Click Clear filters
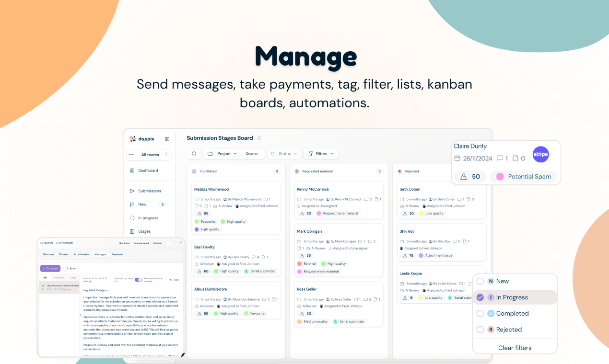 pyautogui.click(x=515, y=348)
